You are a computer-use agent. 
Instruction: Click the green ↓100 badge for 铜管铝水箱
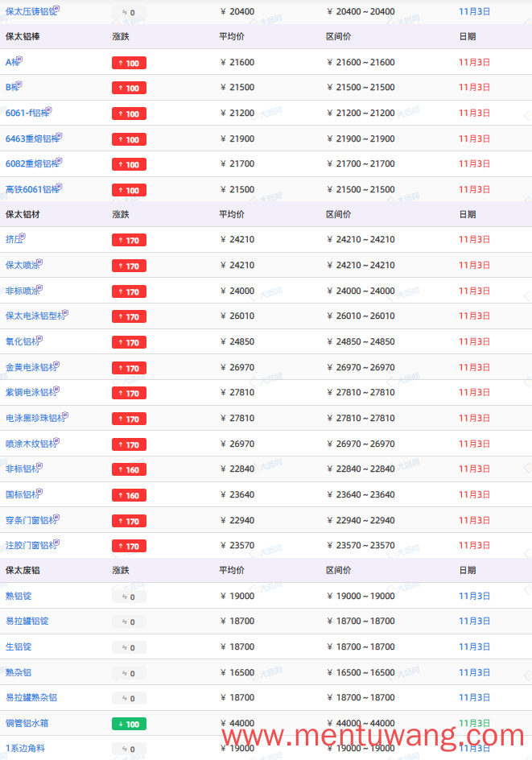coord(129,724)
